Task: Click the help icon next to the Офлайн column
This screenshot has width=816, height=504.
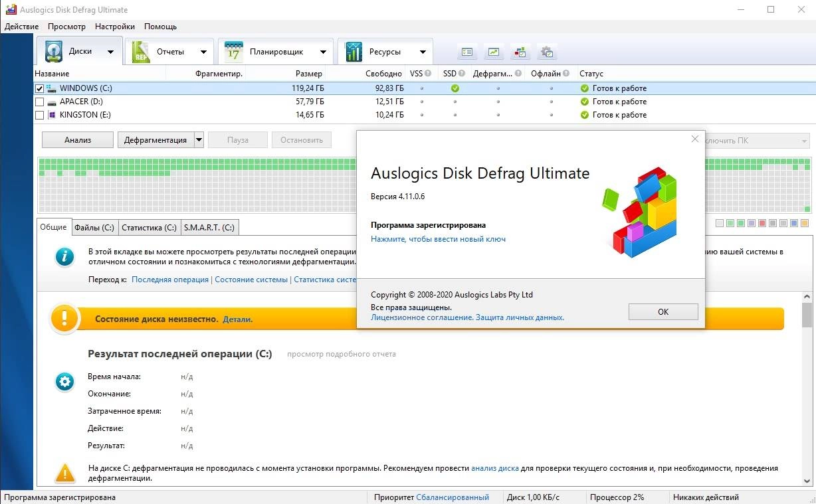Action: click(566, 74)
